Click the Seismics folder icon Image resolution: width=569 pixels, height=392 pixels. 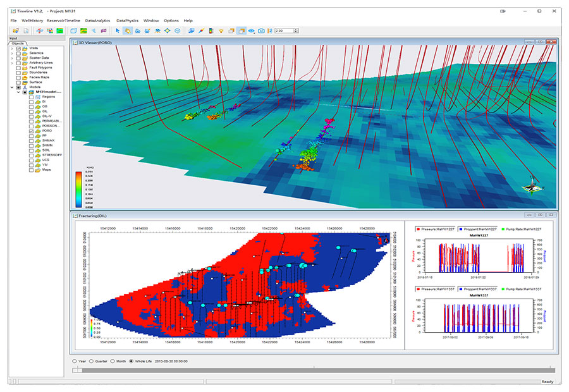tap(25, 53)
